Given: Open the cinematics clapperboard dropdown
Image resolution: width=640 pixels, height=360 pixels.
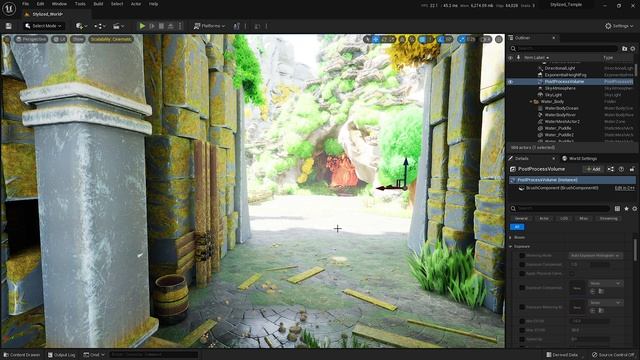Looking at the screenshot, I should point(118,26).
